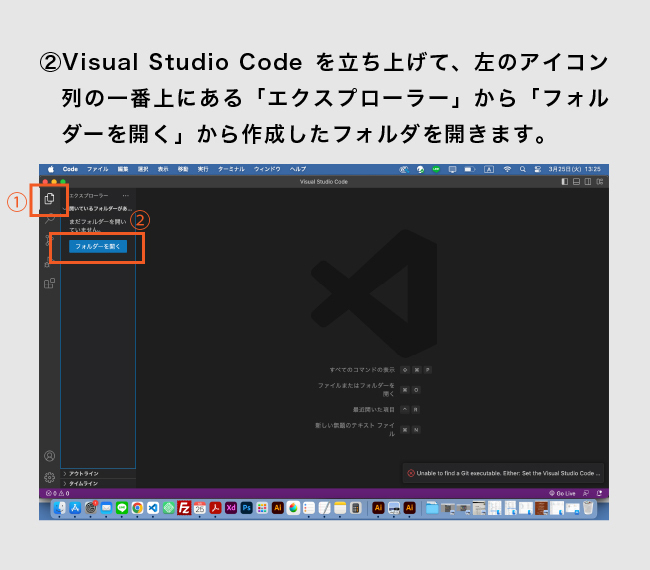Image resolution: width=650 pixels, height=570 pixels.
Task: Open the ファイル menu
Action: point(97,169)
